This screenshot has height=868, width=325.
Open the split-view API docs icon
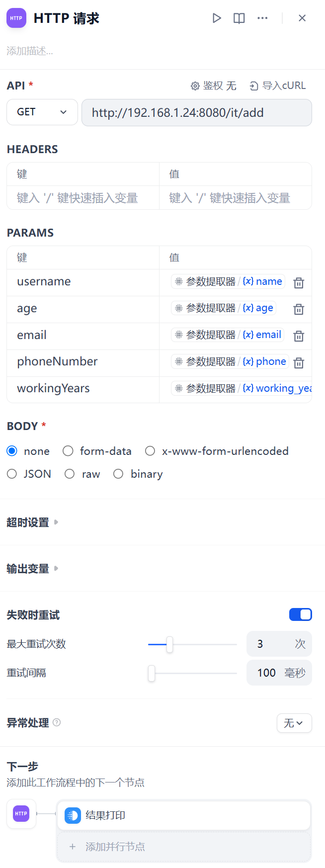(239, 18)
